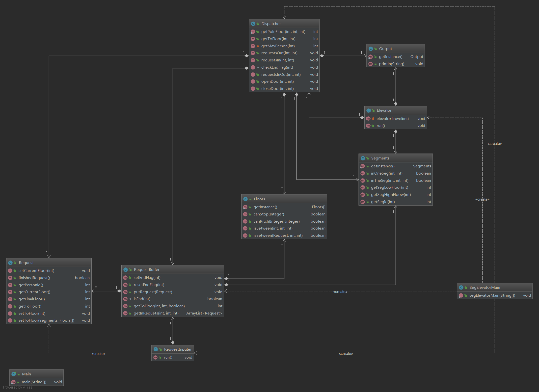Select checkEndFlag(int) method row

pyautogui.click(x=277, y=67)
